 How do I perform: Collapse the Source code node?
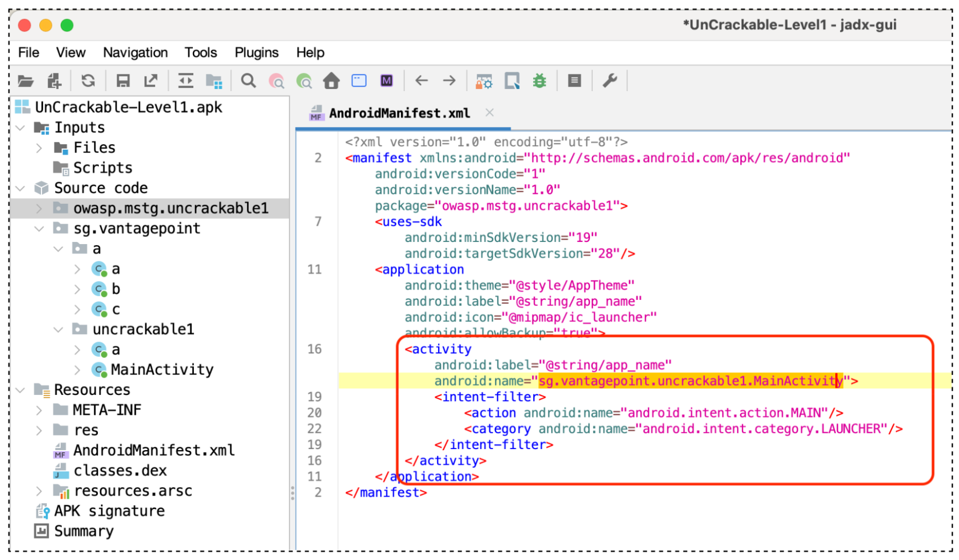click(x=20, y=188)
